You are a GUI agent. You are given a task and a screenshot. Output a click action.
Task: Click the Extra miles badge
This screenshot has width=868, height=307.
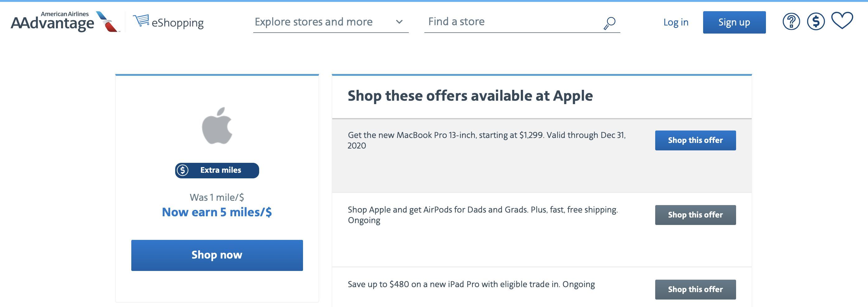pos(217,170)
